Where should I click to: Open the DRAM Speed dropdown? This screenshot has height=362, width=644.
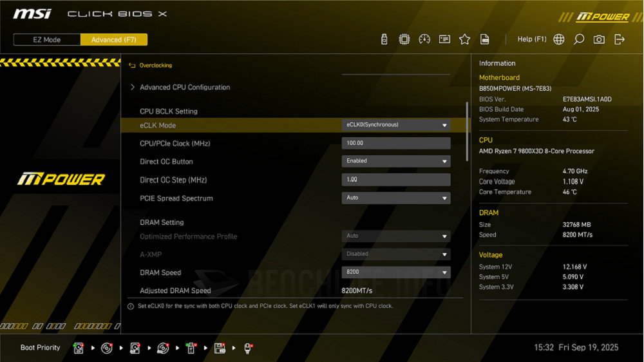pos(396,272)
